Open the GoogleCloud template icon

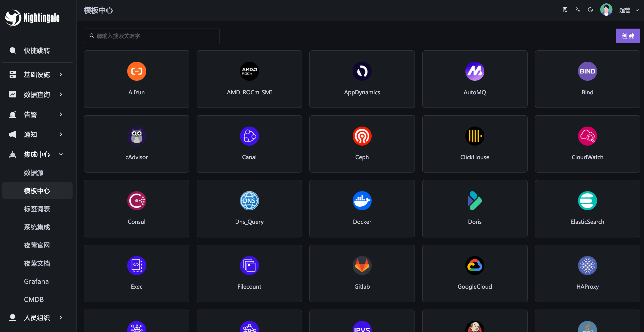pos(475,266)
